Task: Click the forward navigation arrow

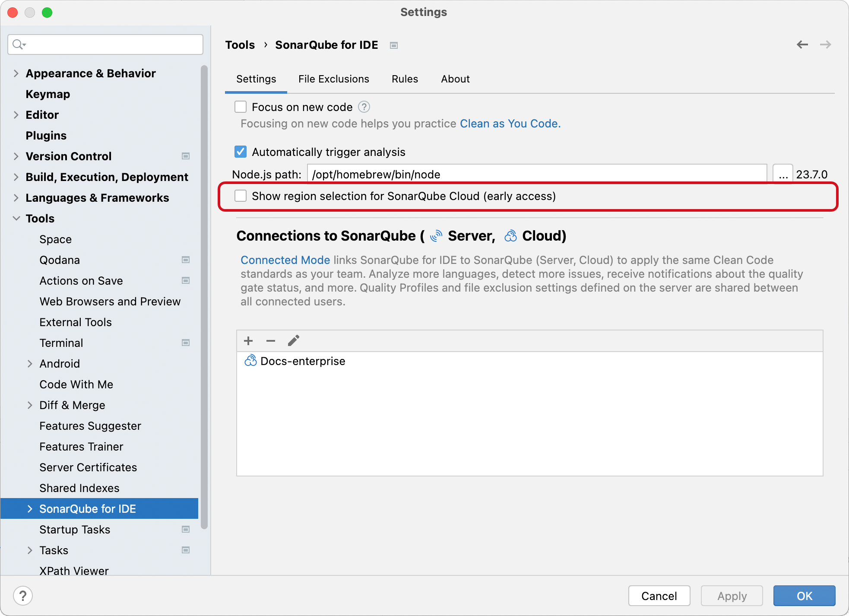Action: [x=825, y=44]
